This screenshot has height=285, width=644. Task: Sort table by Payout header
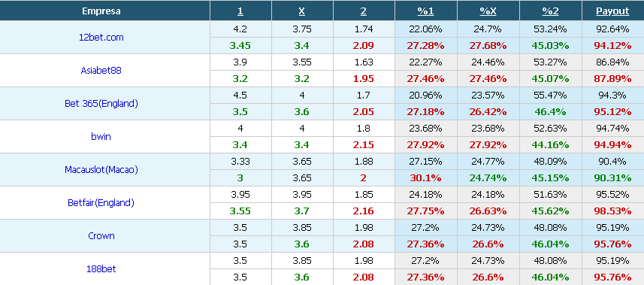coord(612,11)
